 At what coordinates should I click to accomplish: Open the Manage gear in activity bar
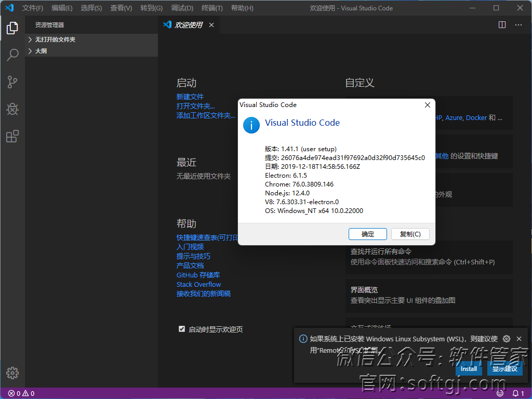coord(12,373)
